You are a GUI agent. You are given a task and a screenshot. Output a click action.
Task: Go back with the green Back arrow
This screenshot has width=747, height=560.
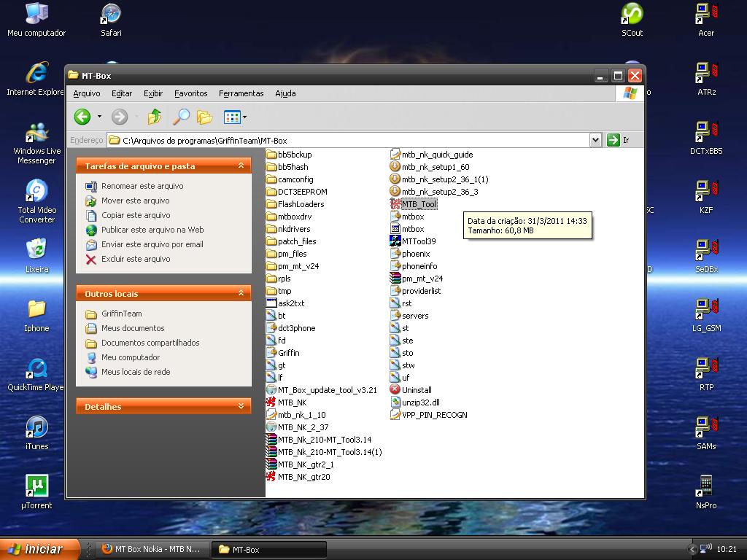tap(82, 117)
